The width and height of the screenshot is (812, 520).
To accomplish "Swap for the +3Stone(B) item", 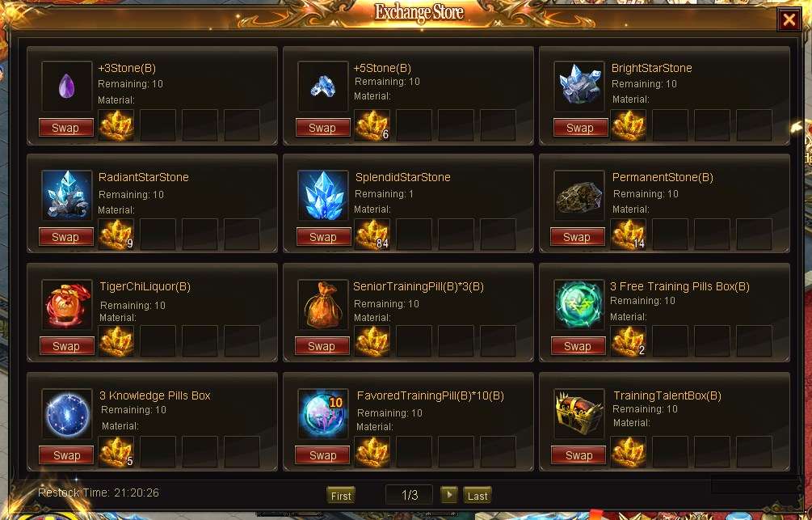I will pos(65,128).
